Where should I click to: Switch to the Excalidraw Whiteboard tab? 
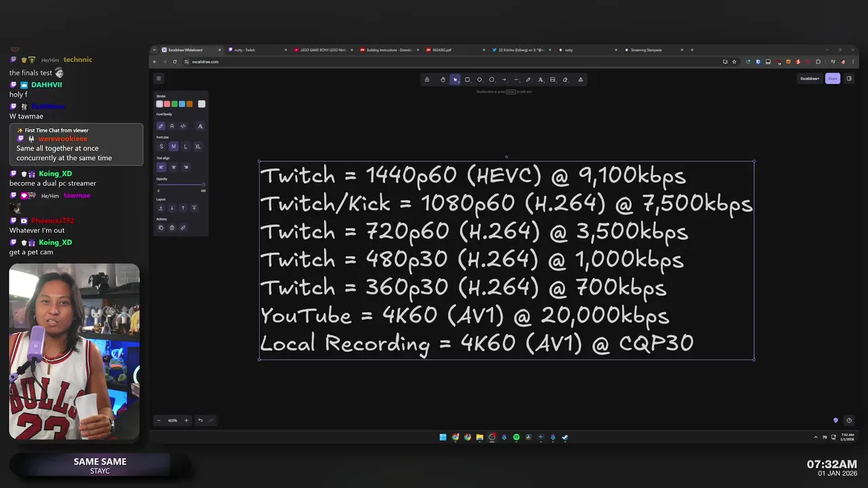coord(191,49)
